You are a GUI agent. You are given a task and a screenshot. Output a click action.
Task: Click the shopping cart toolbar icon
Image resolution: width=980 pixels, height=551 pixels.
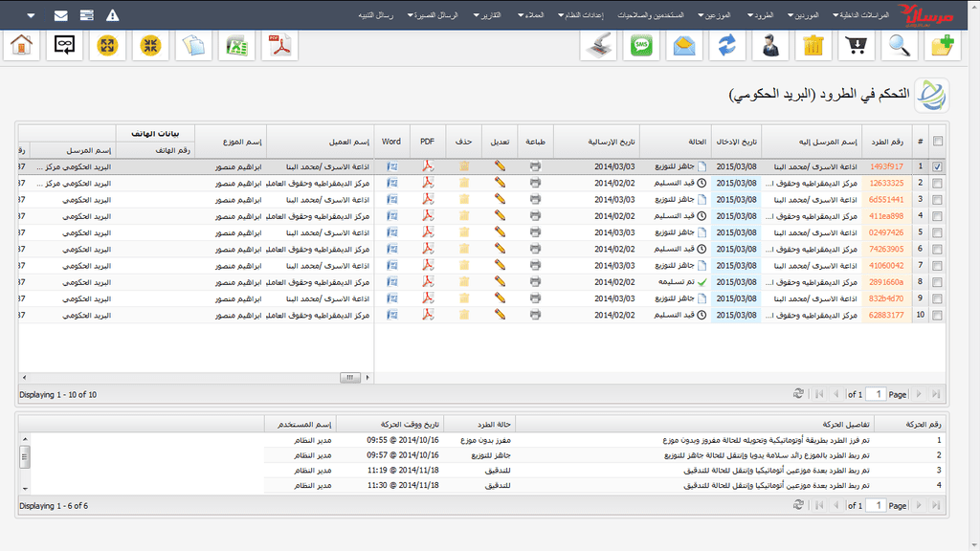[856, 45]
